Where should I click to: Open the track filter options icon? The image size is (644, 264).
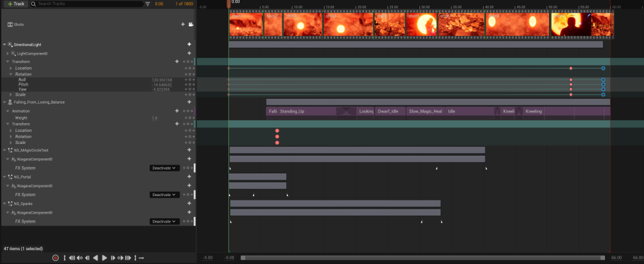148,4
